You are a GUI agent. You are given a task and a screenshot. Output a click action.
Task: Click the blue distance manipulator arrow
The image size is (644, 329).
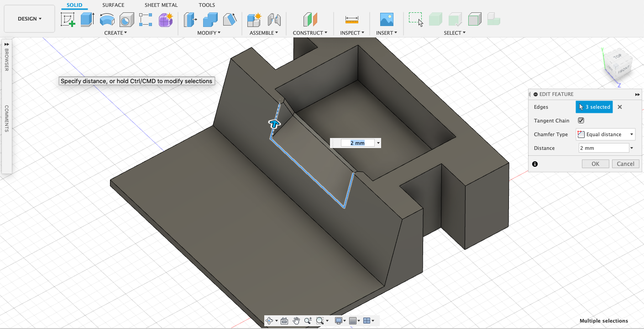274,123
